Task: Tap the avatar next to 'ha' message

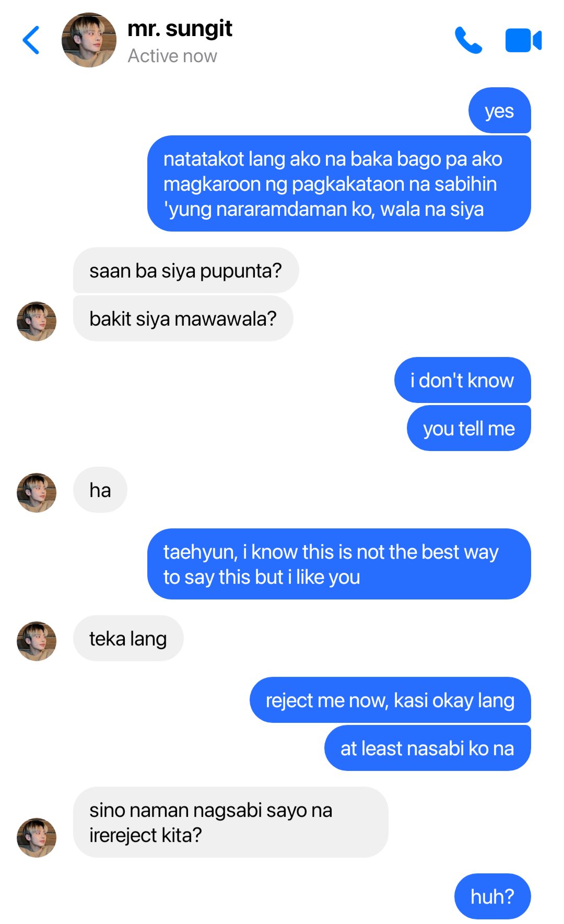Action: click(x=37, y=493)
